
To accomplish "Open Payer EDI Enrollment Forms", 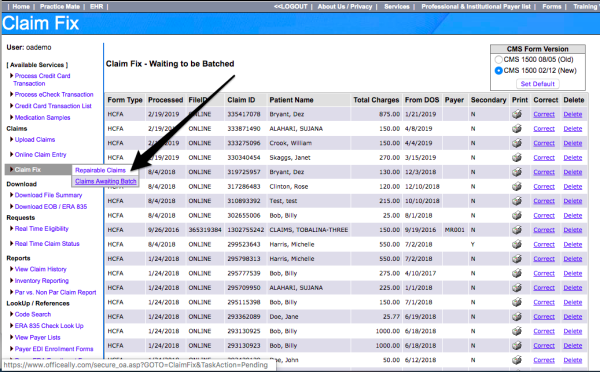I will point(54,349).
